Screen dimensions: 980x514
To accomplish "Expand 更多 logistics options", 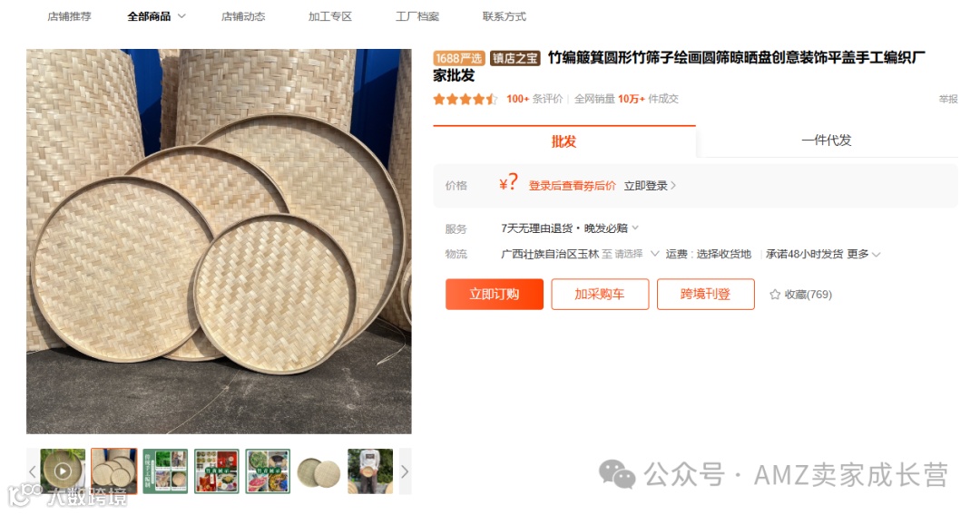I will 864,254.
